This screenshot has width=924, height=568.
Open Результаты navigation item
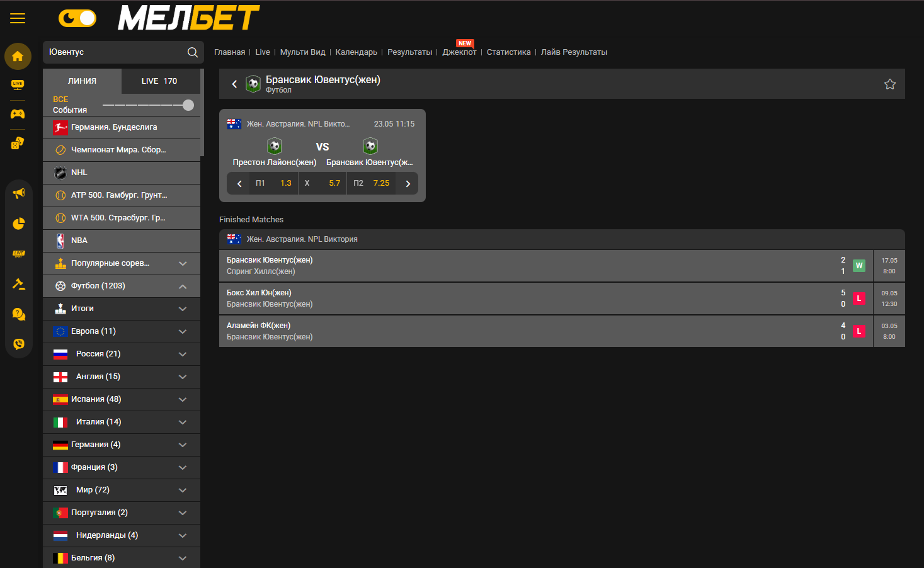coord(410,52)
